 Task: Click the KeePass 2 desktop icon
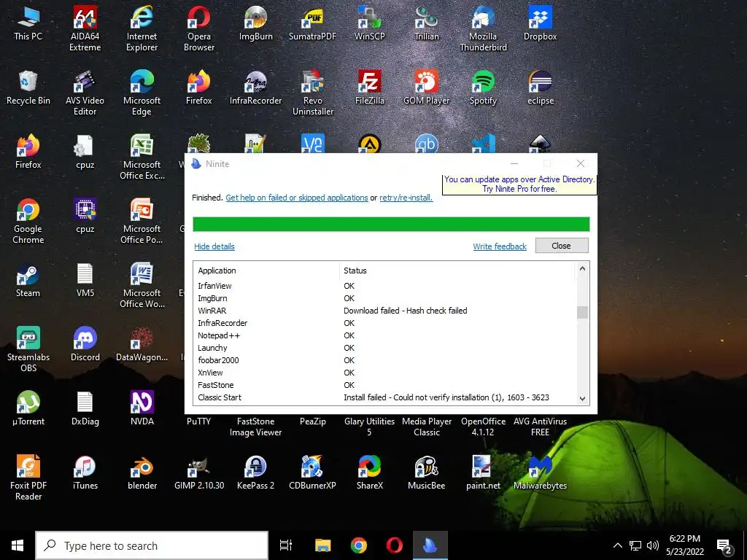[256, 472]
